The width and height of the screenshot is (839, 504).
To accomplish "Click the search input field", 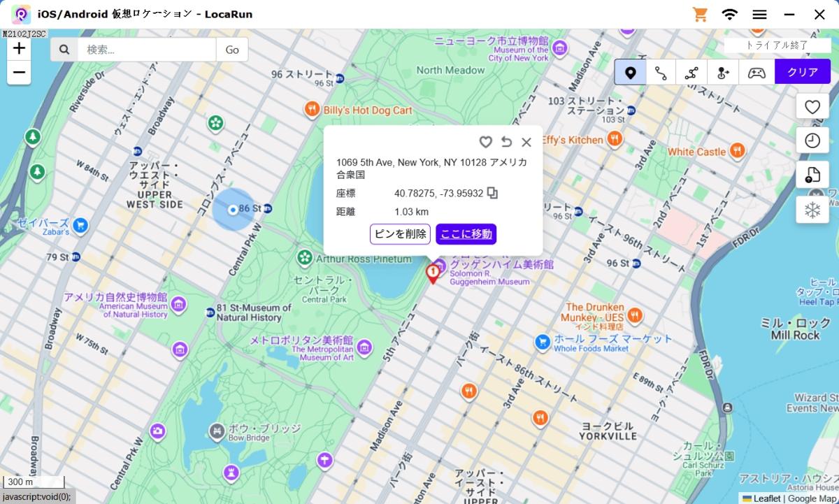I will 146,50.
